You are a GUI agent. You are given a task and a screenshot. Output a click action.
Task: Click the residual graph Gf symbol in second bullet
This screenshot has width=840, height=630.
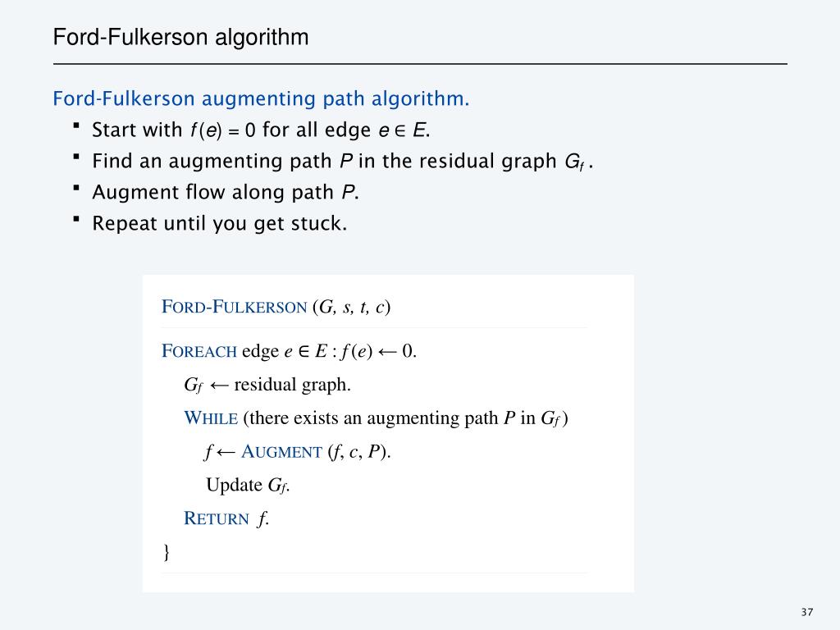pyautogui.click(x=575, y=162)
